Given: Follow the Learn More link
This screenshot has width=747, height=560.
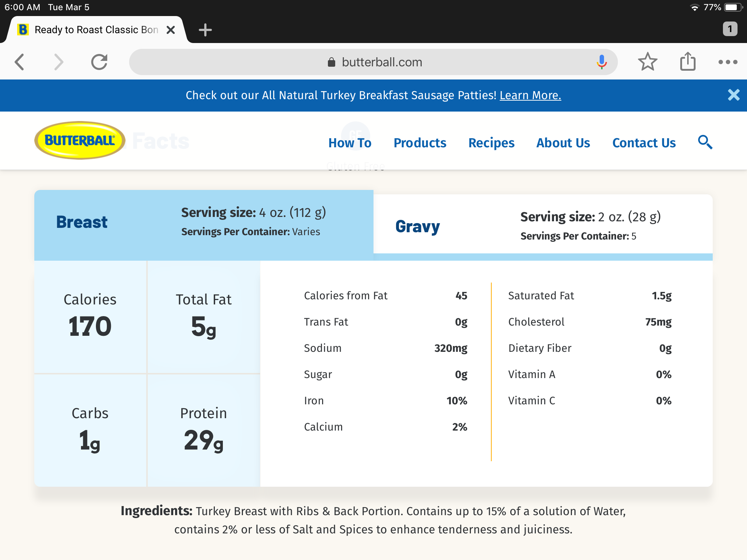Looking at the screenshot, I should tap(530, 95).
